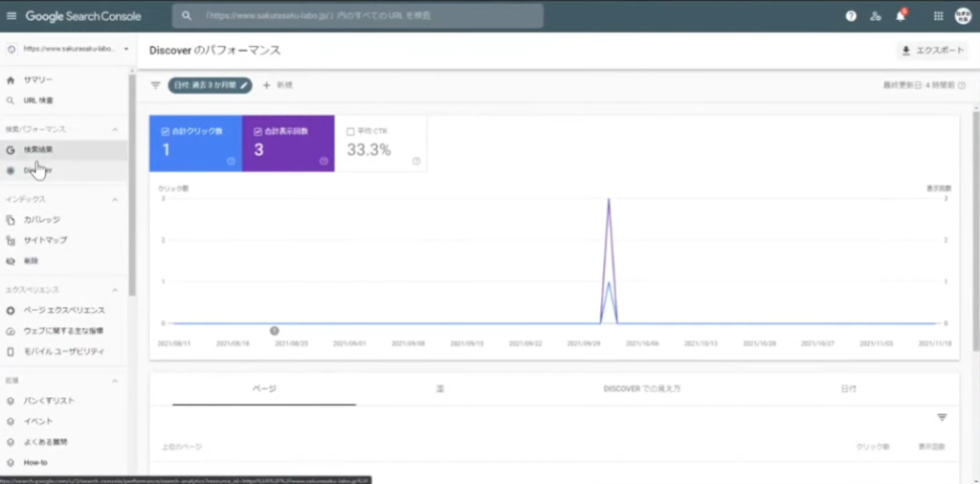Image resolution: width=980 pixels, height=484 pixels.
Task: Toggle the 合計表示回数 checkbox card
Action: click(x=288, y=143)
